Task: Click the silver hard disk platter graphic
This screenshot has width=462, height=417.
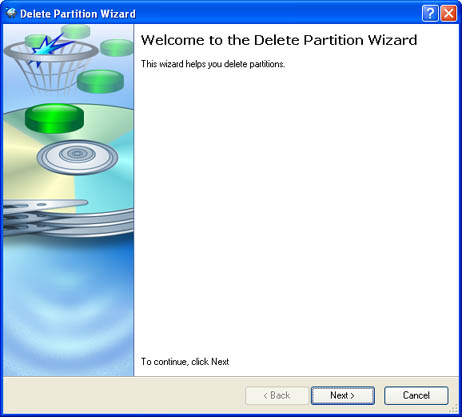Action: tap(77, 157)
